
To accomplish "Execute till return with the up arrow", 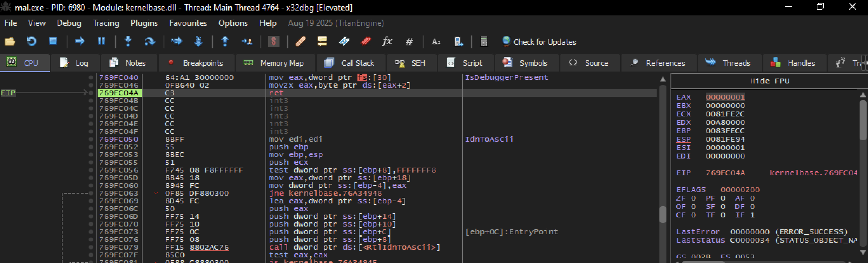I will [225, 41].
